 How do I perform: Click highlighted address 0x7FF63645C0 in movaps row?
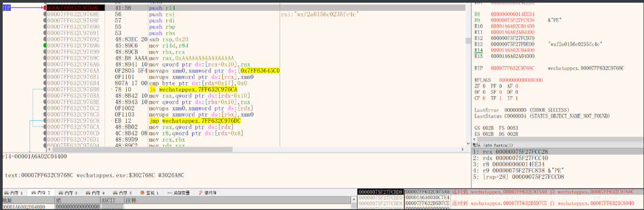click(260, 71)
